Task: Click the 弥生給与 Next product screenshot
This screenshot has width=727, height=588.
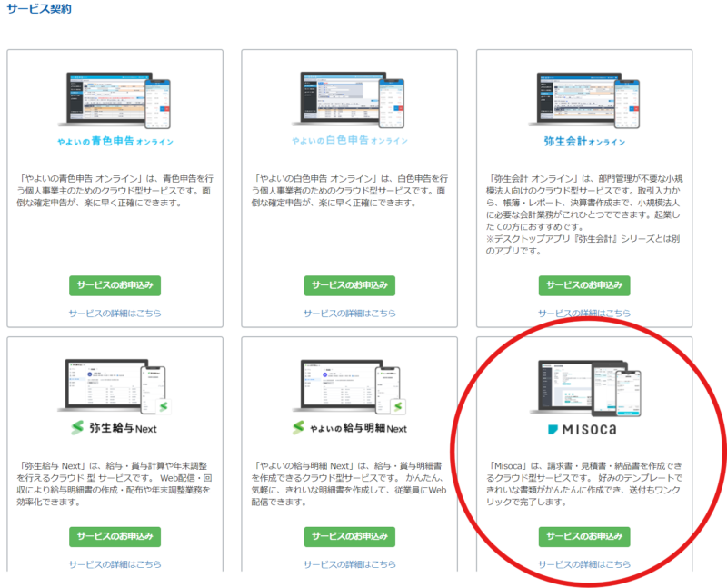Action: pyautogui.click(x=115, y=383)
